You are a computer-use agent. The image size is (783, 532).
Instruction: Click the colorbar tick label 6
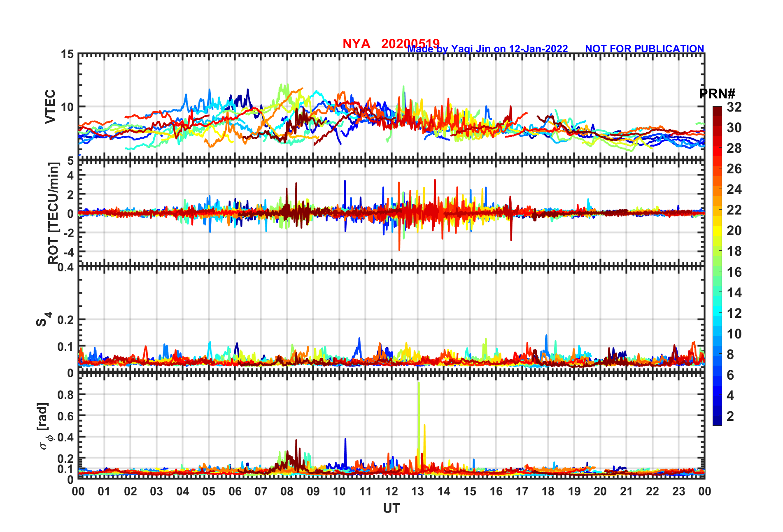pyautogui.click(x=730, y=375)
